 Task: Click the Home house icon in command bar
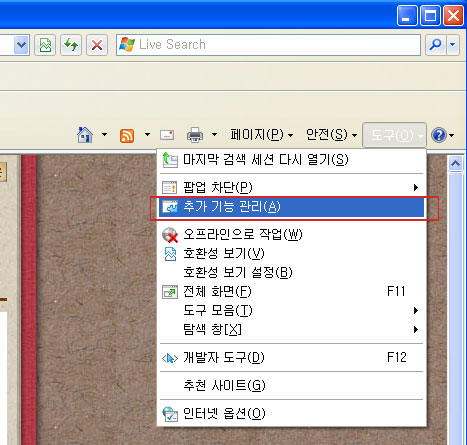[85, 135]
